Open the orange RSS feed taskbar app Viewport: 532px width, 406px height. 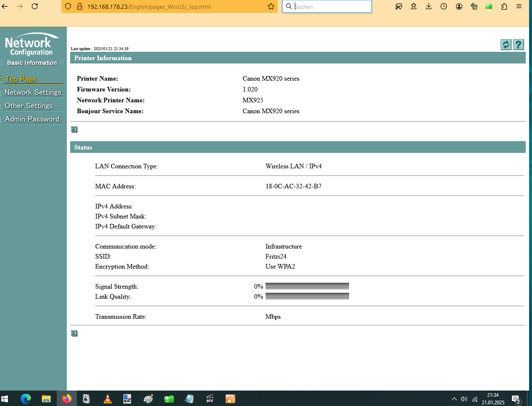230,399
